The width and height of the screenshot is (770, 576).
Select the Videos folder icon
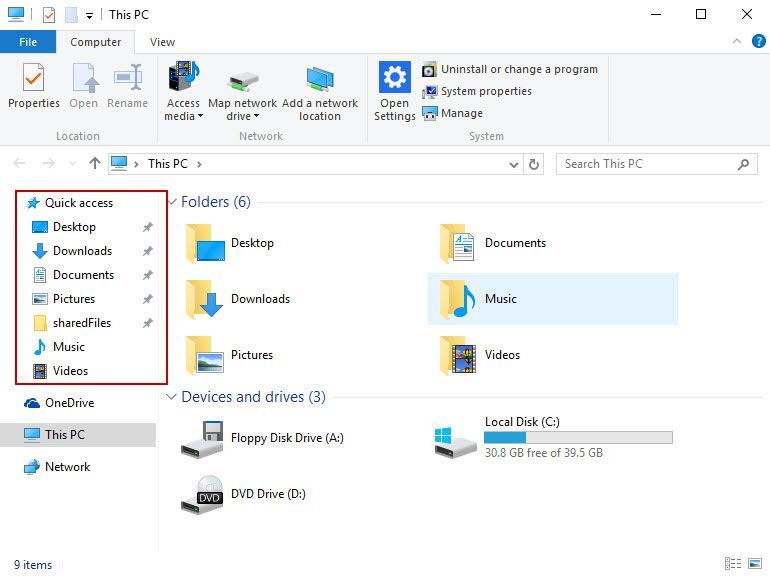point(458,355)
